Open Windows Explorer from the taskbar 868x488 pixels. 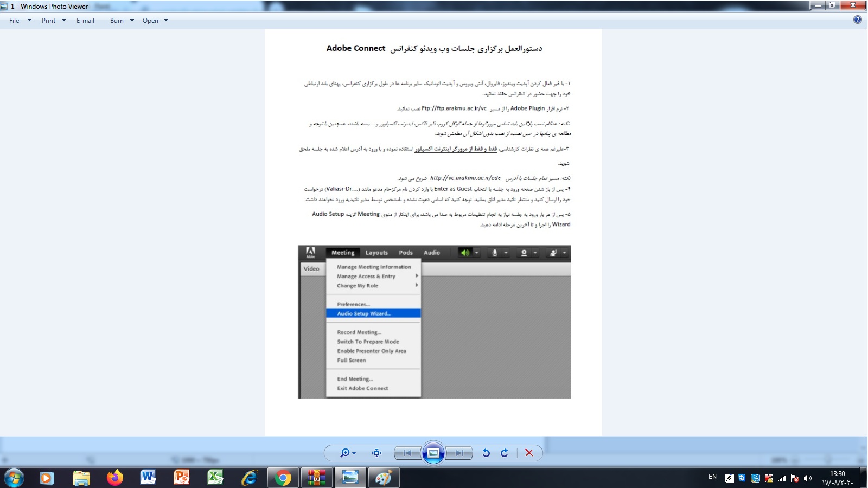pos(81,478)
